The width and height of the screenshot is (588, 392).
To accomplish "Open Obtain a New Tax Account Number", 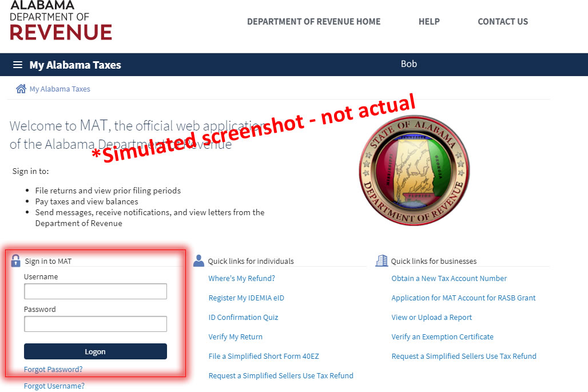I will pyautogui.click(x=449, y=278).
